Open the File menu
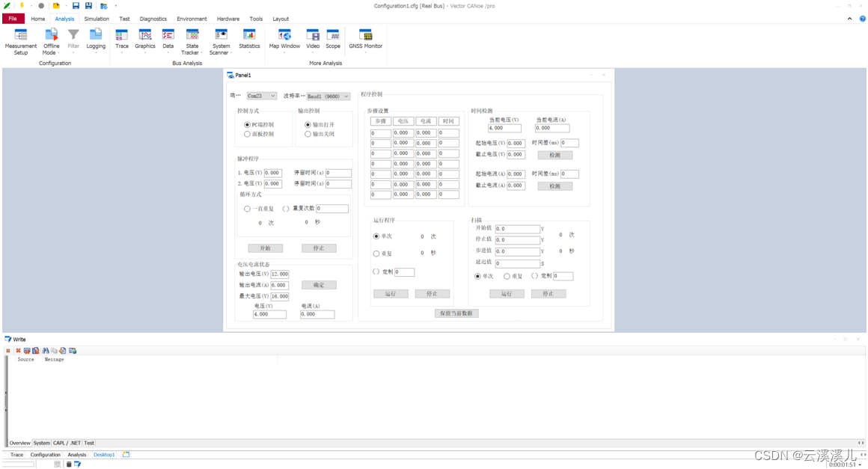 point(13,19)
